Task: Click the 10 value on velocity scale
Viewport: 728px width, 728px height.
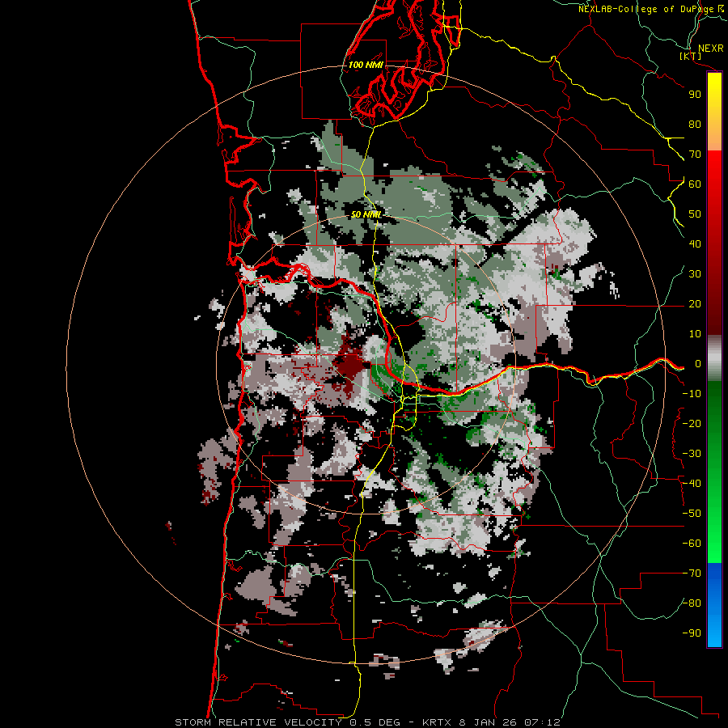Action: click(695, 334)
